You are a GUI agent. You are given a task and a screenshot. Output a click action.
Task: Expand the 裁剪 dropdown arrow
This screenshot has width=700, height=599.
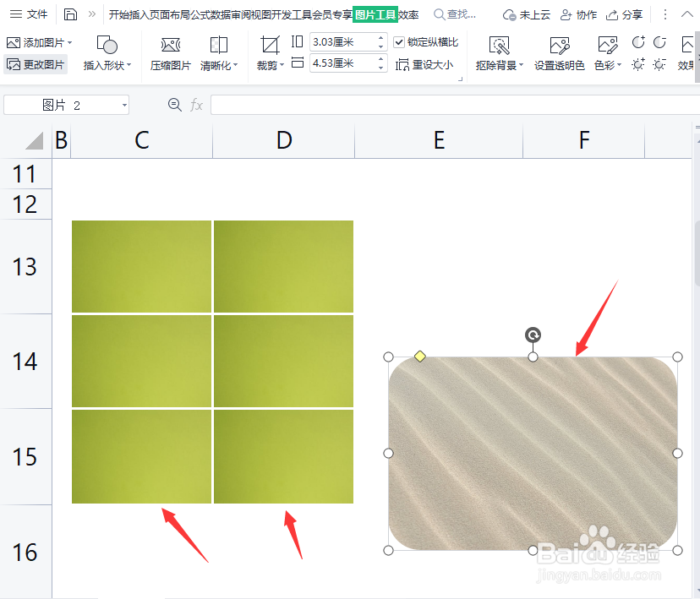pos(282,65)
